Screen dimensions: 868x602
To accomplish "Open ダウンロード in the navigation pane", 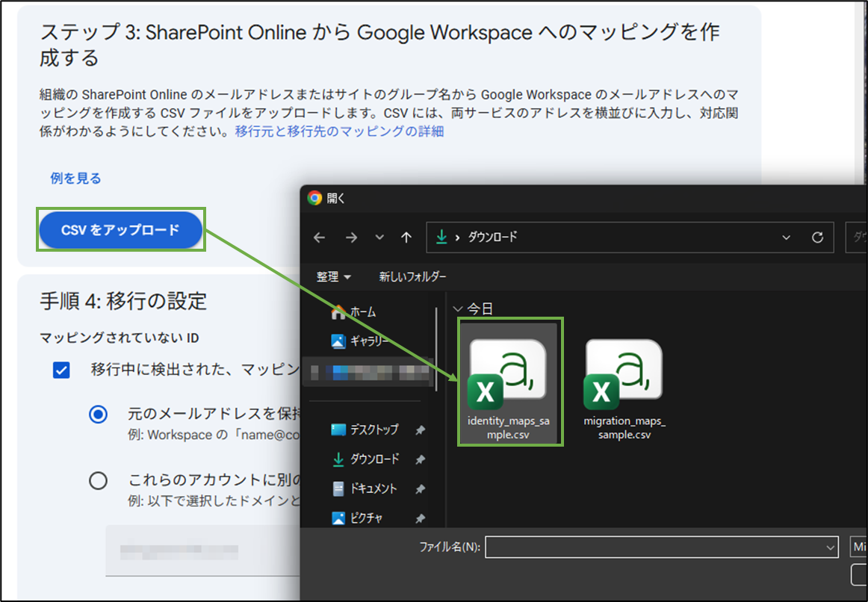I will coord(365,459).
